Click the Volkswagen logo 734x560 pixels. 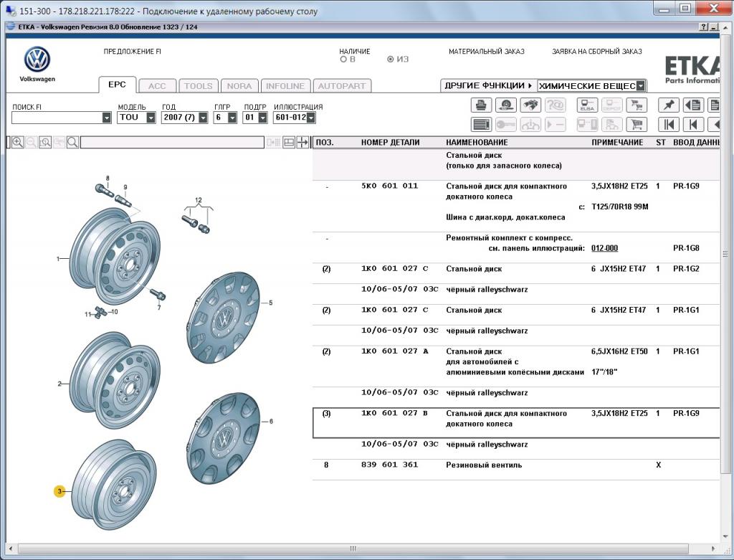pyautogui.click(x=37, y=60)
